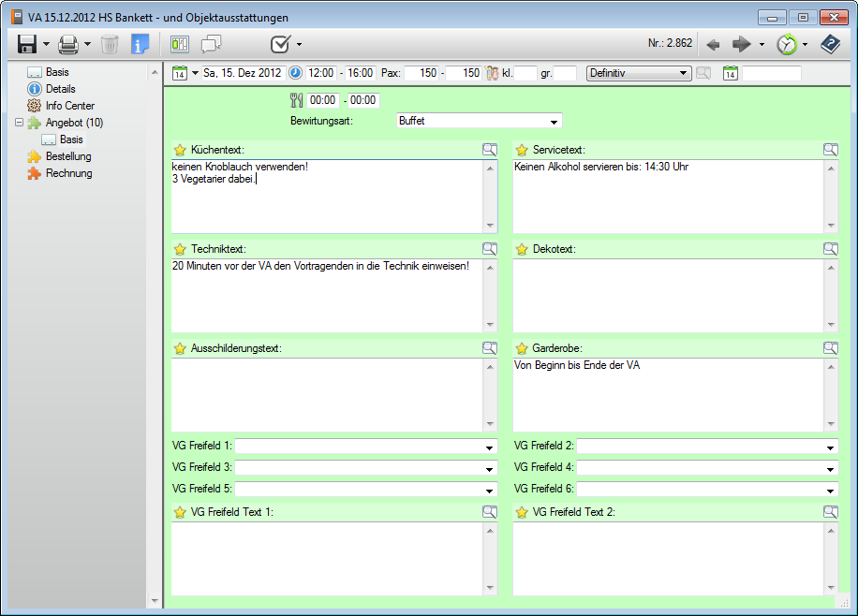Toggle the star beside Techniktext
Image resolution: width=858 pixels, height=616 pixels.
tap(180, 249)
